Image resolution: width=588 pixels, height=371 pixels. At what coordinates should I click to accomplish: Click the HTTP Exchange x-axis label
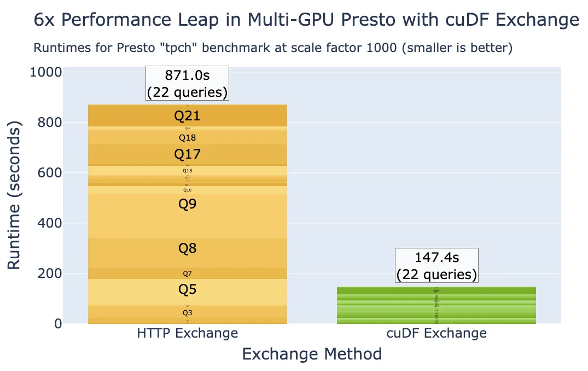click(x=187, y=333)
